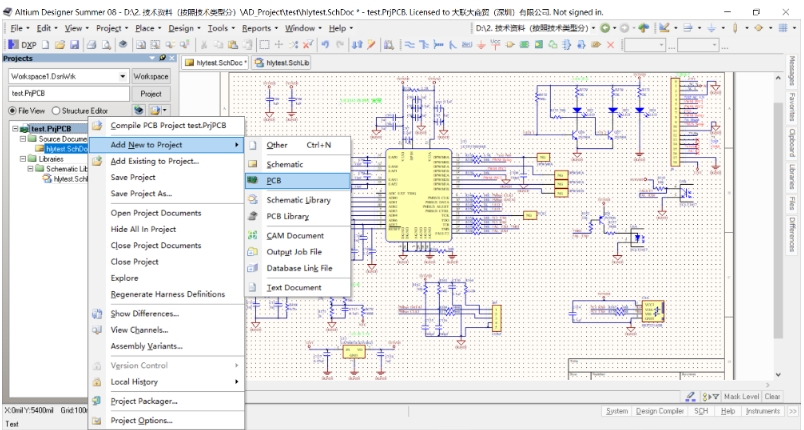The image size is (804, 430).
Task: Open print preview icon
Action: 106,45
